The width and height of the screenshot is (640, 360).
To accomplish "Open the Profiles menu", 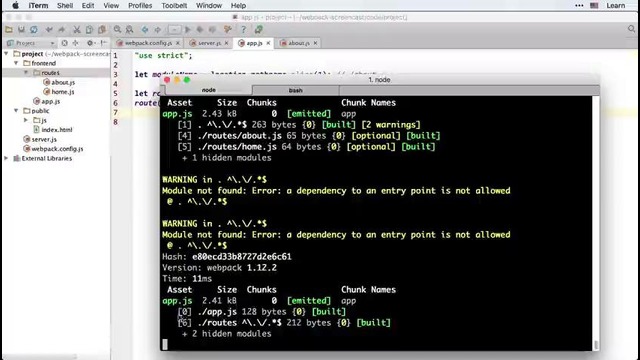I will coord(140,6).
